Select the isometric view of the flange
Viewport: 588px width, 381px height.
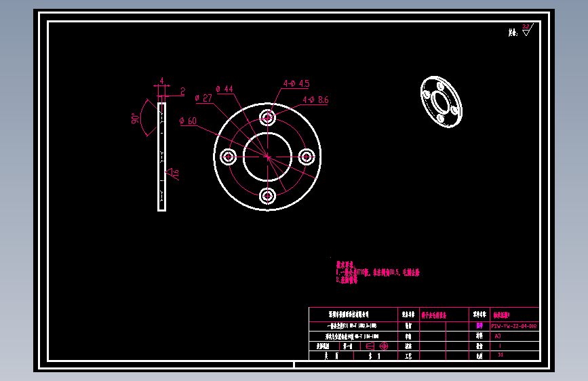click(x=442, y=102)
